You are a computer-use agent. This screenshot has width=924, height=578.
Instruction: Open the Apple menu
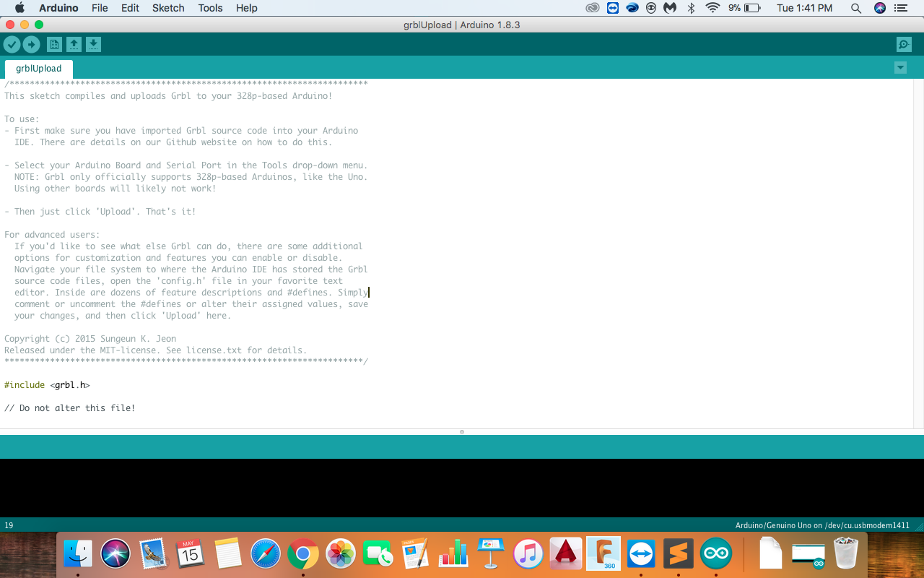[x=19, y=8]
